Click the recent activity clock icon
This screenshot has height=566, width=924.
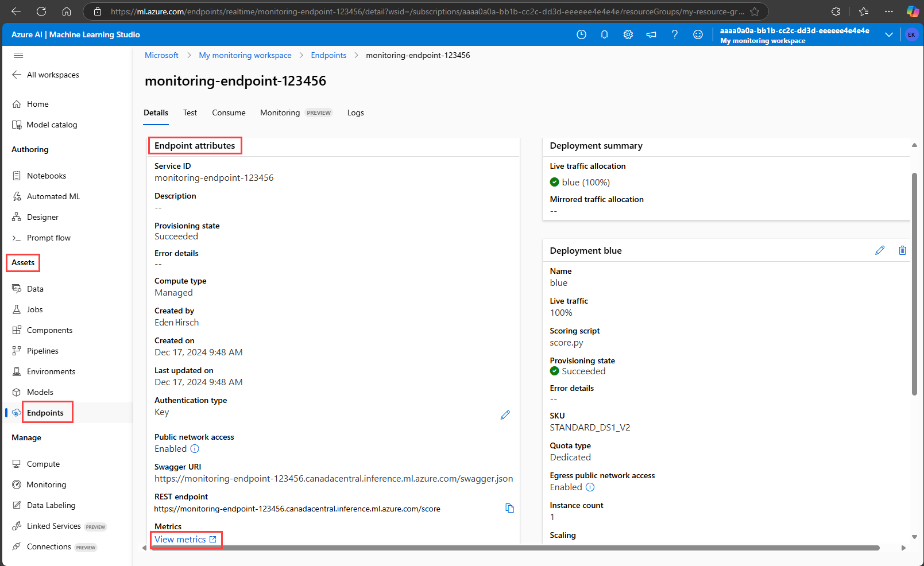tap(581, 34)
